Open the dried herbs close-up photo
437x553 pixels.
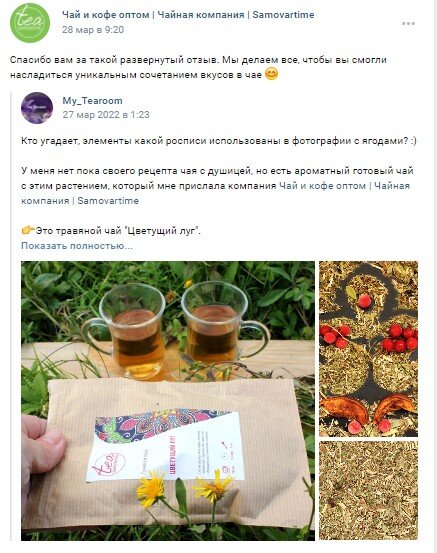click(x=369, y=491)
